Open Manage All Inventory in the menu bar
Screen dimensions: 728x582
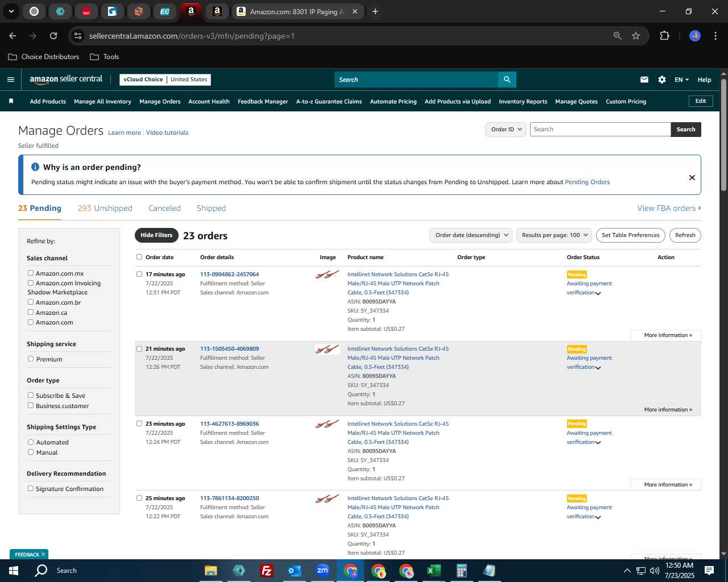[102, 102]
